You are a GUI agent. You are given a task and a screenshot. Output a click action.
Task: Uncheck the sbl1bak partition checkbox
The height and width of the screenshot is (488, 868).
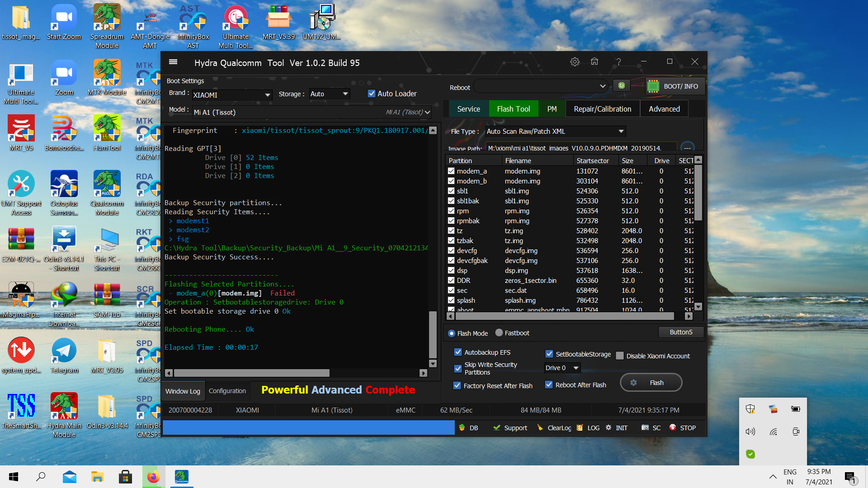(451, 201)
